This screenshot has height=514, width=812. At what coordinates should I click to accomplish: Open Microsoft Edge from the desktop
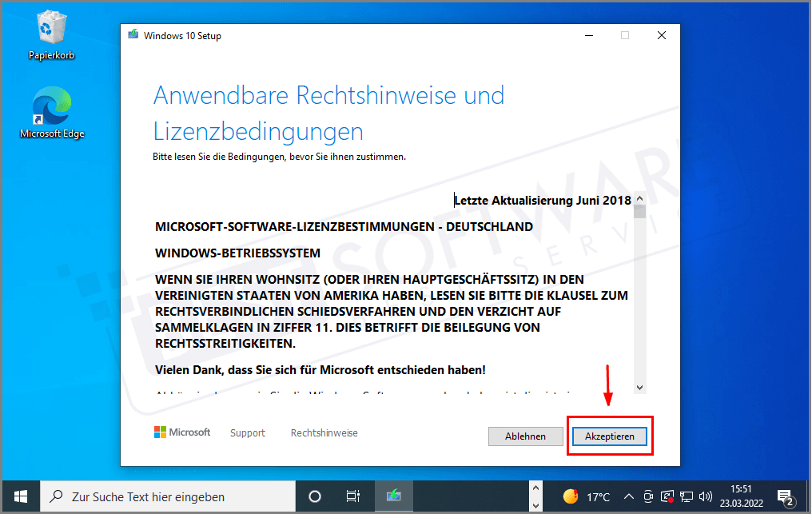pos(51,105)
